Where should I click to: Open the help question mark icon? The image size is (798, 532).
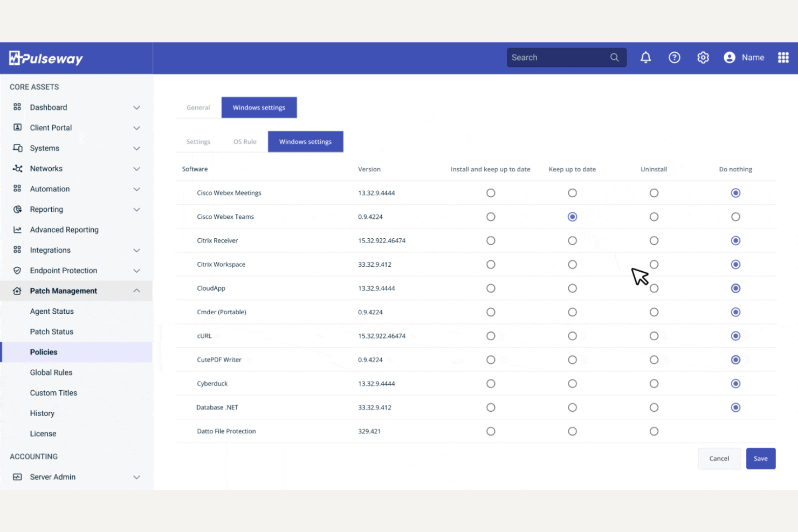(674, 57)
